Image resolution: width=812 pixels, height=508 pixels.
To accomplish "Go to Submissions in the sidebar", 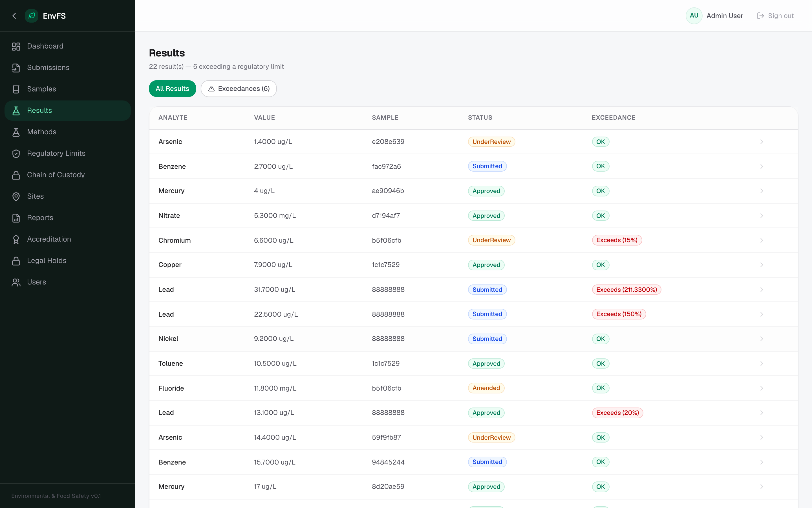I will click(x=68, y=68).
